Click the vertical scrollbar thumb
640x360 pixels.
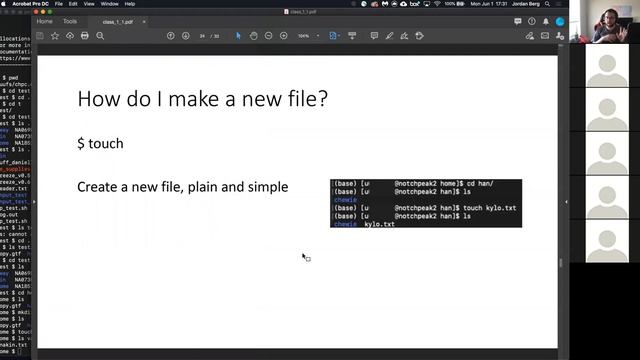[x=561, y=263]
